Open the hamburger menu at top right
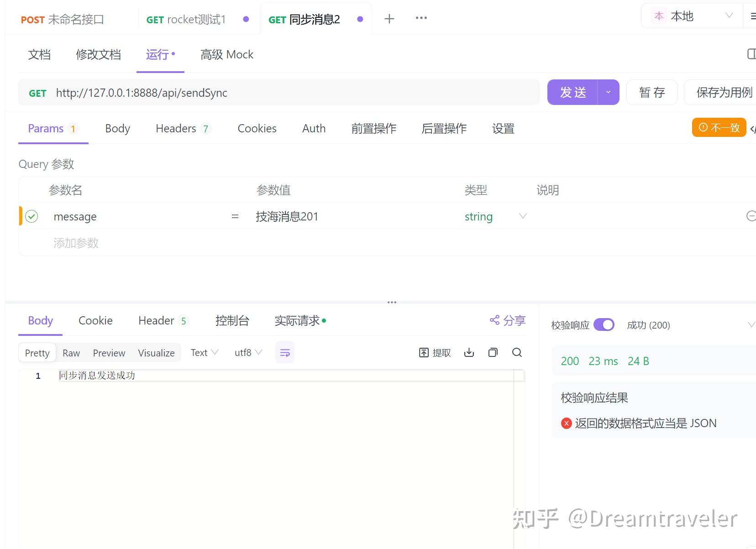 [x=753, y=15]
